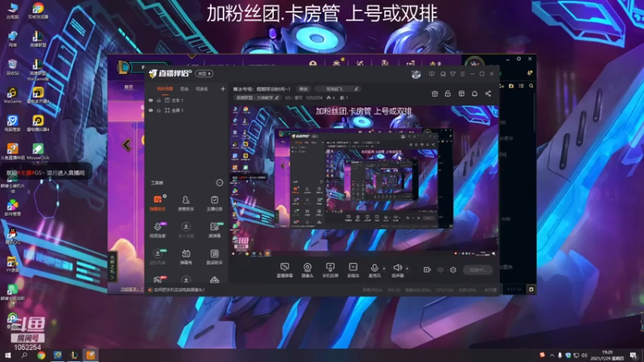The width and height of the screenshot is (644, 362).
Task: Open the 主播任务 tool in the toolbox
Action: pos(214,204)
